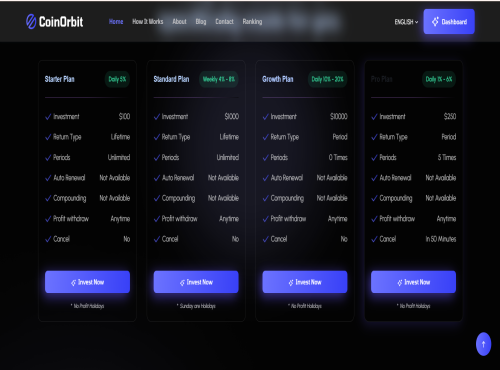Click the Growth Plan Compounding checkmark icon
This screenshot has width=500, height=370.
coord(265,198)
